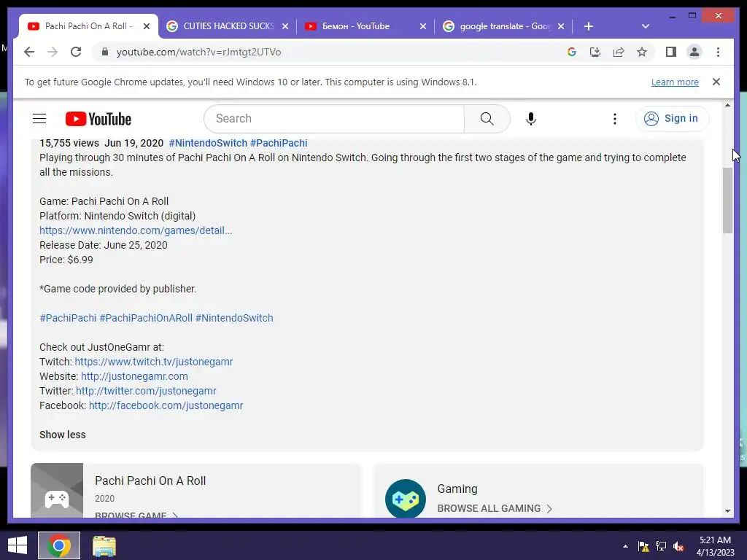The image size is (747, 560).
Task: Switch to CUTIES HACKED SUCKS tab
Action: pos(228,26)
